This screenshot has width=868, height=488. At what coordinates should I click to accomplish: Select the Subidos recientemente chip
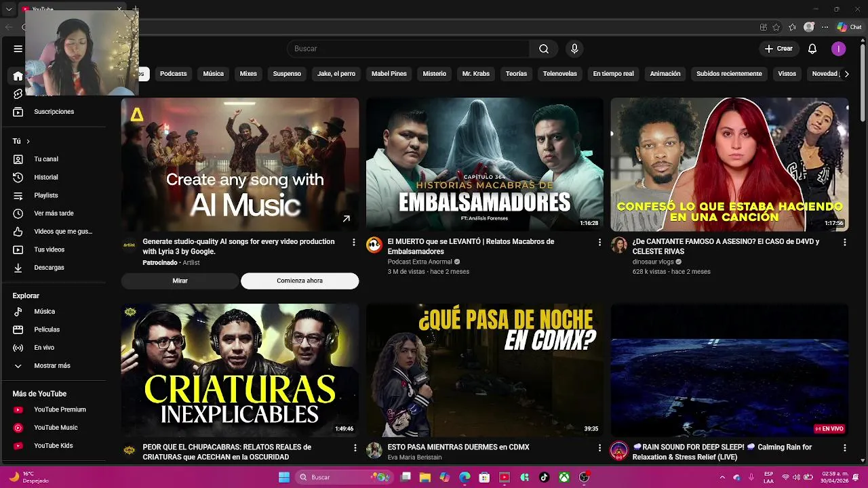[729, 74]
